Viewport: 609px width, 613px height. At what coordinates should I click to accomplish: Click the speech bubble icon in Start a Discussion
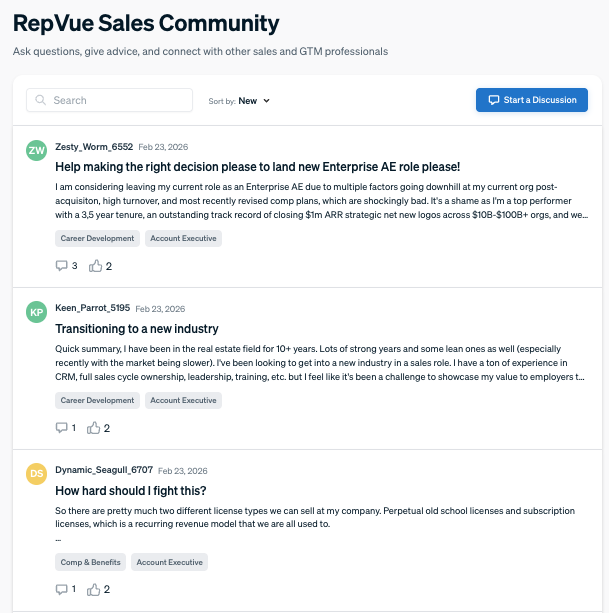494,100
